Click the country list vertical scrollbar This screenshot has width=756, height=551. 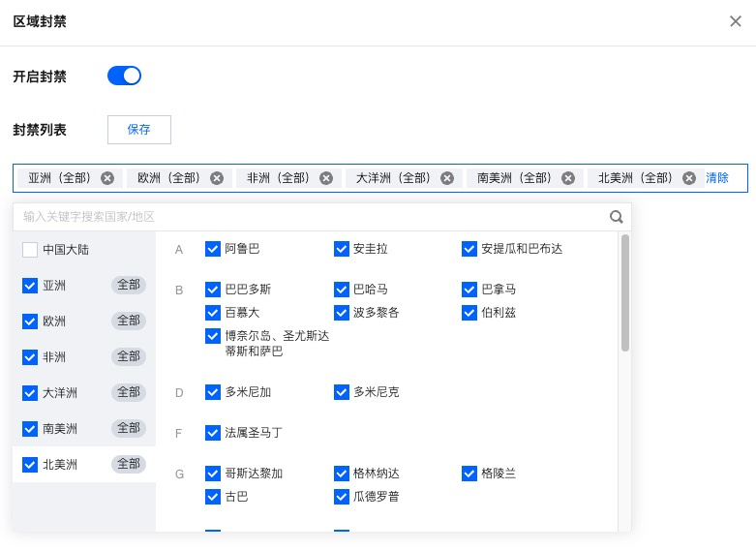tap(625, 292)
